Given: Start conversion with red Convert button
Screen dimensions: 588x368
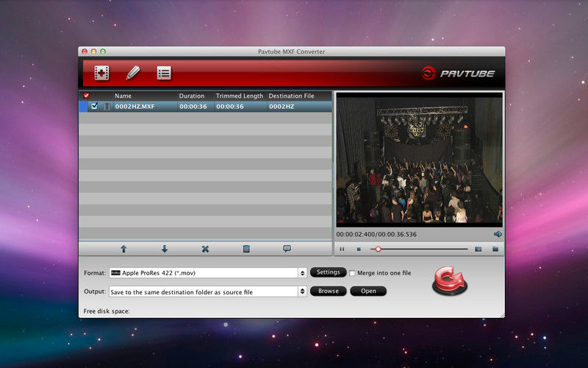Looking at the screenshot, I should [450, 280].
